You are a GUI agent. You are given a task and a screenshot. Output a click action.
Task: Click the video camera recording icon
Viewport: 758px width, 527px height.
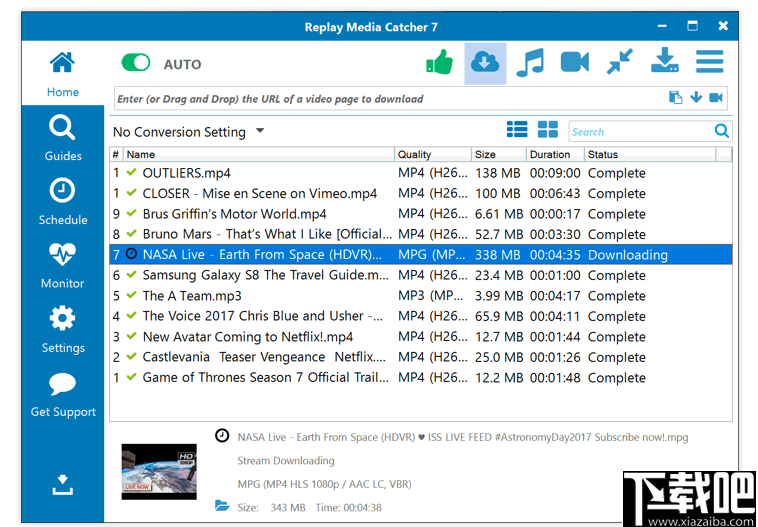tap(575, 62)
